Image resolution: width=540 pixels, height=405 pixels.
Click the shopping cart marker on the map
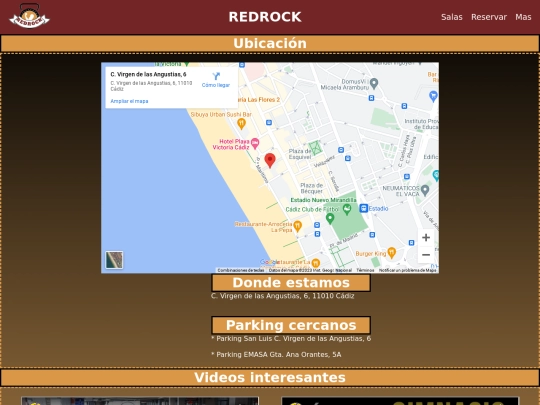click(x=433, y=96)
